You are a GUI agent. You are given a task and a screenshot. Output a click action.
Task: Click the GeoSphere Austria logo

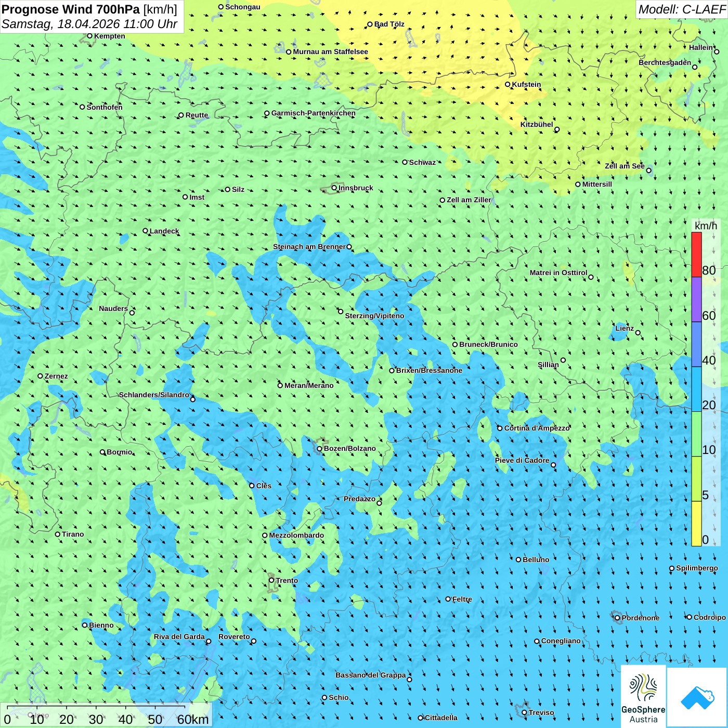pos(643,696)
